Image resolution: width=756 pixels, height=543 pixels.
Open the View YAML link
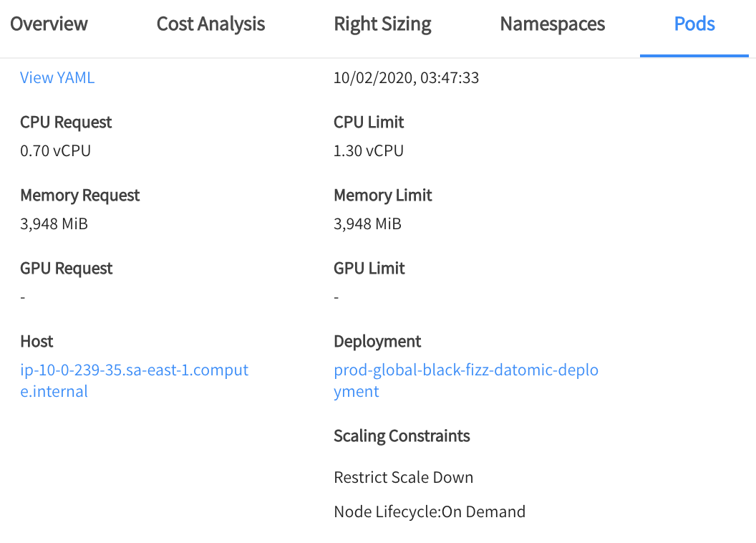tap(57, 78)
